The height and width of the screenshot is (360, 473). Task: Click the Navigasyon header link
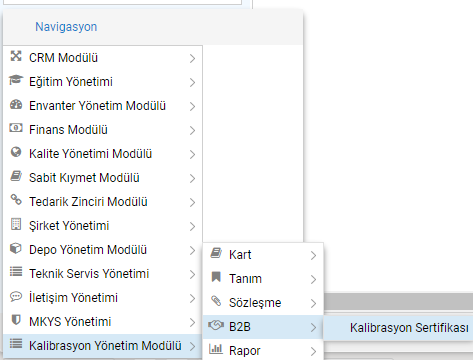click(66, 27)
